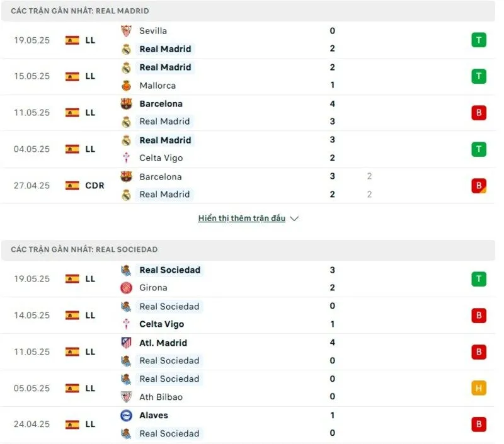Image resolution: width=504 pixels, height=444 pixels.
Task: Expand more matches with the Hiển thị thêm trận đấu chevron
Action: point(294,218)
